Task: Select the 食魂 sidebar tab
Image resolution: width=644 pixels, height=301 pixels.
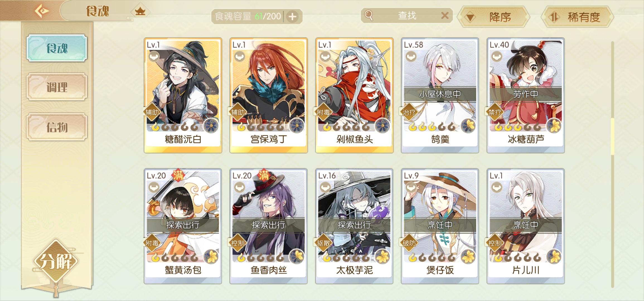Action: point(57,48)
